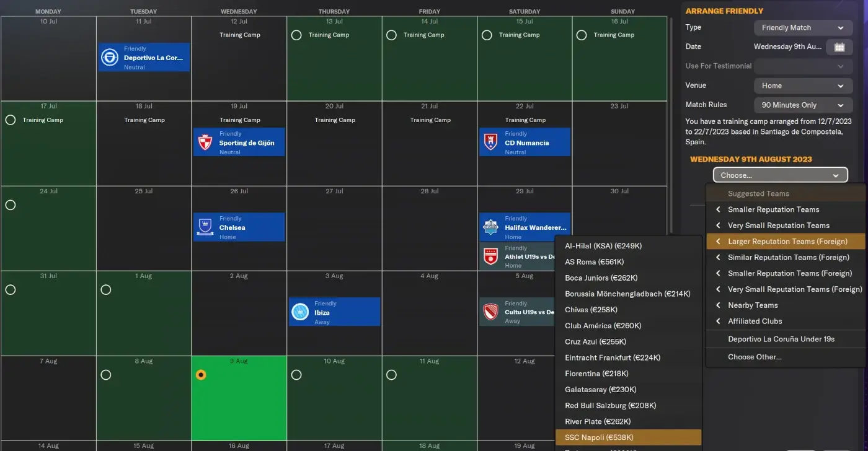Open the CD Numancia friendly fixture
Screen dimensions: 868x451
(525, 142)
